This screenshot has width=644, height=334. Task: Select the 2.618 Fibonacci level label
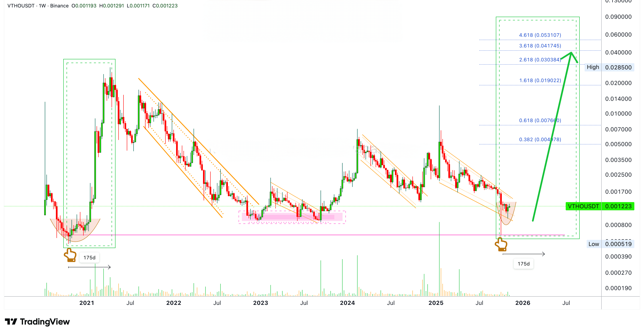coord(540,60)
